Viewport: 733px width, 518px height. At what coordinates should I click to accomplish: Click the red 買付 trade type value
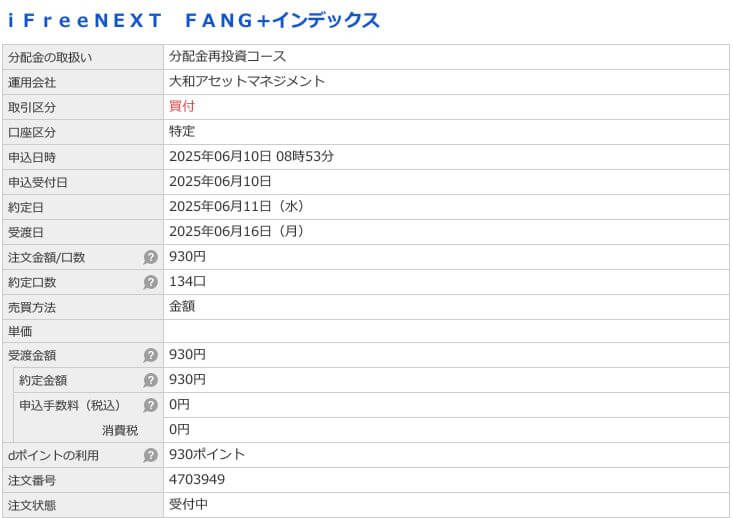pyautogui.click(x=182, y=106)
